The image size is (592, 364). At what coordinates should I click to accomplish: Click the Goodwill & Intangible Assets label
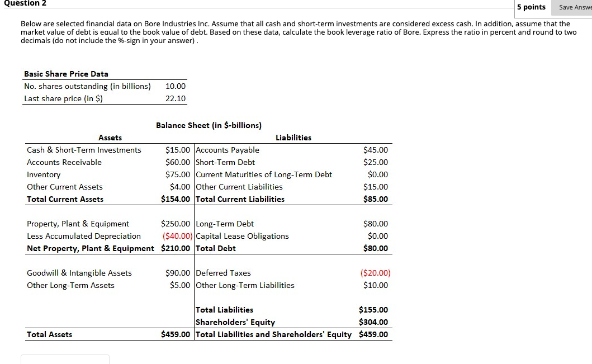coord(79,273)
